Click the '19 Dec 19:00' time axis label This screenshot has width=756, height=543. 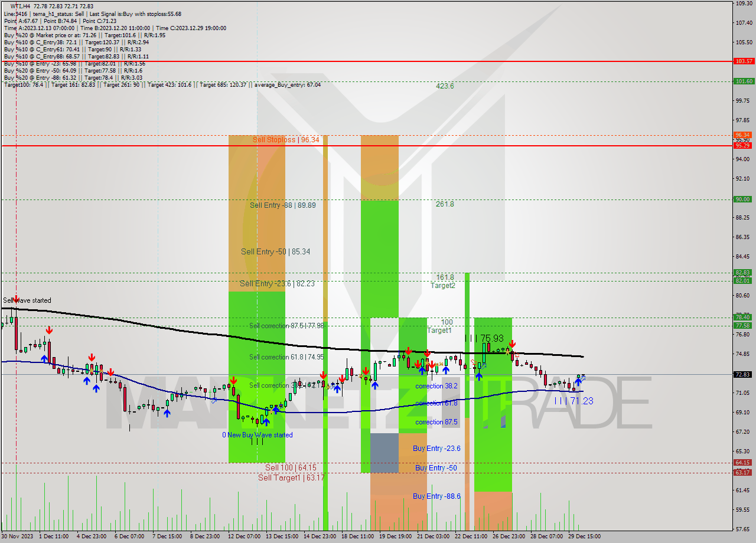point(396,537)
